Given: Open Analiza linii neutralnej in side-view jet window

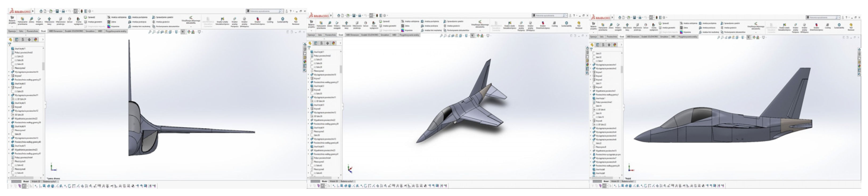Looking at the screenshot, I should click(x=709, y=32).
